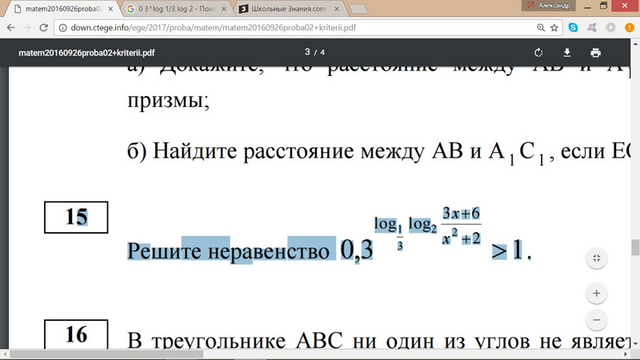This screenshot has width=640, height=360.
Task: Click the Александр profile button
Action: point(549,5)
